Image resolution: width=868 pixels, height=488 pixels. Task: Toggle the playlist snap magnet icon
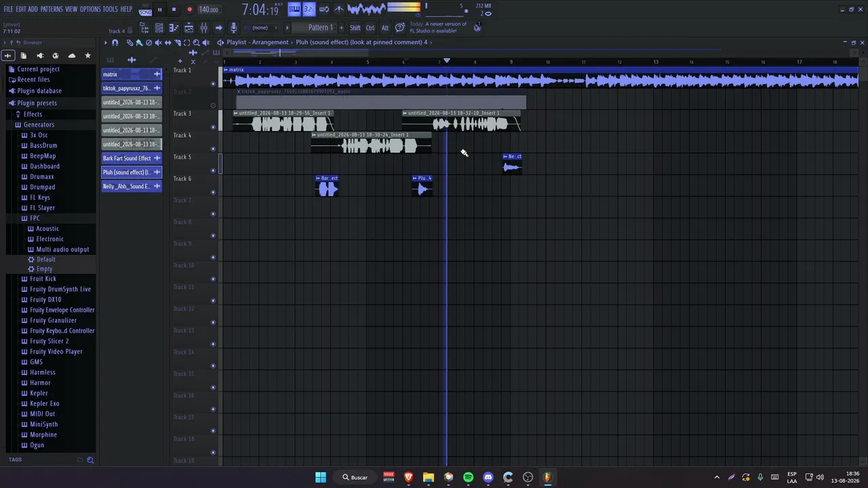click(115, 43)
